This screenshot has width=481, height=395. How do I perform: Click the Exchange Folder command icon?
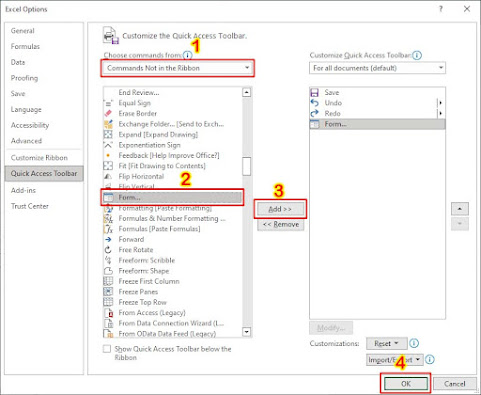pos(108,124)
